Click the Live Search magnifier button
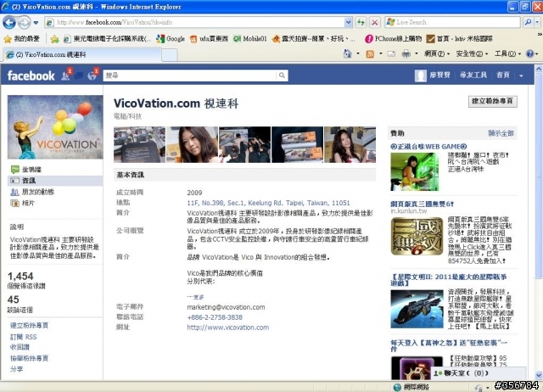This screenshot has height=392, width=543. point(528,23)
